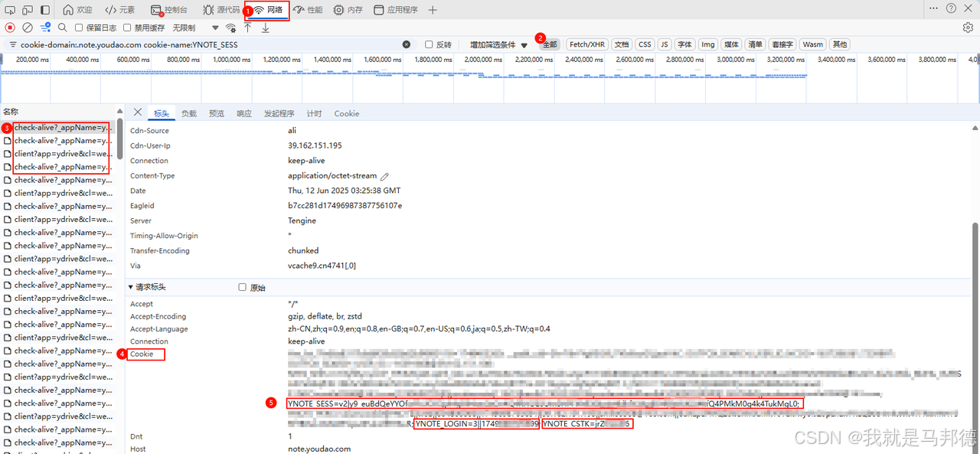
Task: Filter requests by 字体 fonts
Action: tap(684, 44)
